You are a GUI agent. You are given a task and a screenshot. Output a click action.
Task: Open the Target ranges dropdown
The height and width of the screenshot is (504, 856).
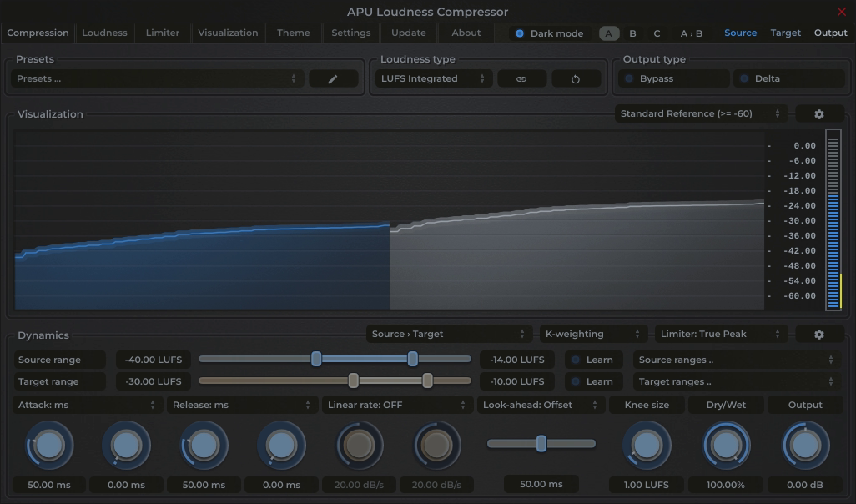click(x=737, y=381)
